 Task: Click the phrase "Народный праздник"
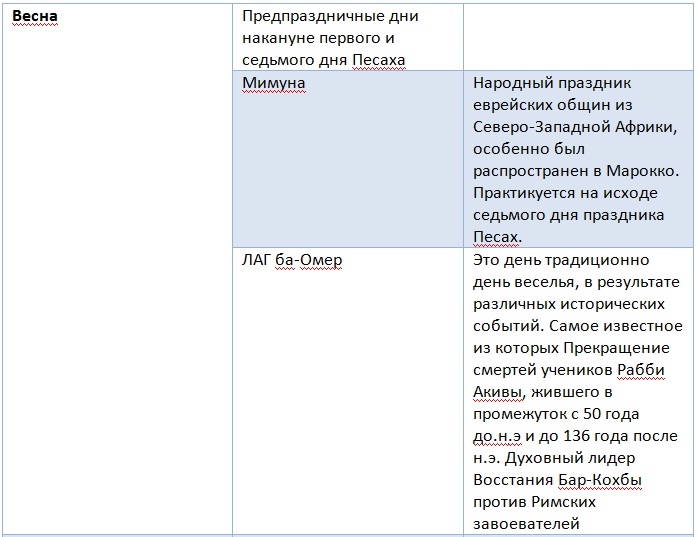(x=552, y=84)
